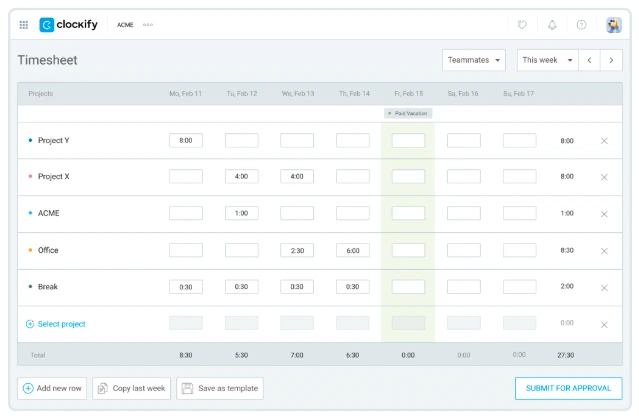Screen dimensions: 639x420
Task: Click the Paid Vacation tag on Friday
Action: coord(408,113)
